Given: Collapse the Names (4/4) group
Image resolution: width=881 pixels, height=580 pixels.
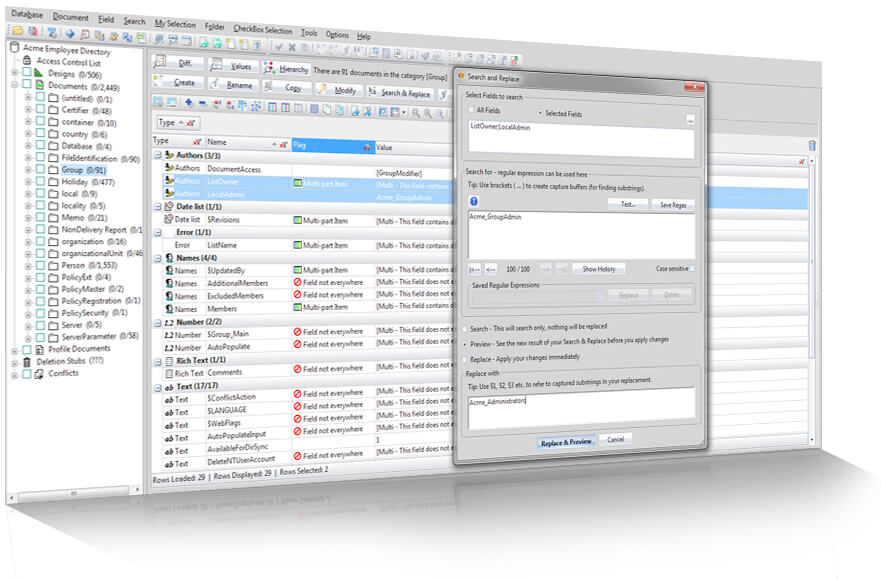Looking at the screenshot, I should 158,258.
